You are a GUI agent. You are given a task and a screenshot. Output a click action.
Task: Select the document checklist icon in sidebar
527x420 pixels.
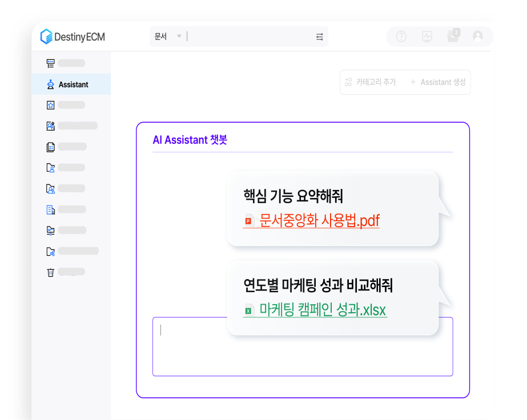pos(50,146)
